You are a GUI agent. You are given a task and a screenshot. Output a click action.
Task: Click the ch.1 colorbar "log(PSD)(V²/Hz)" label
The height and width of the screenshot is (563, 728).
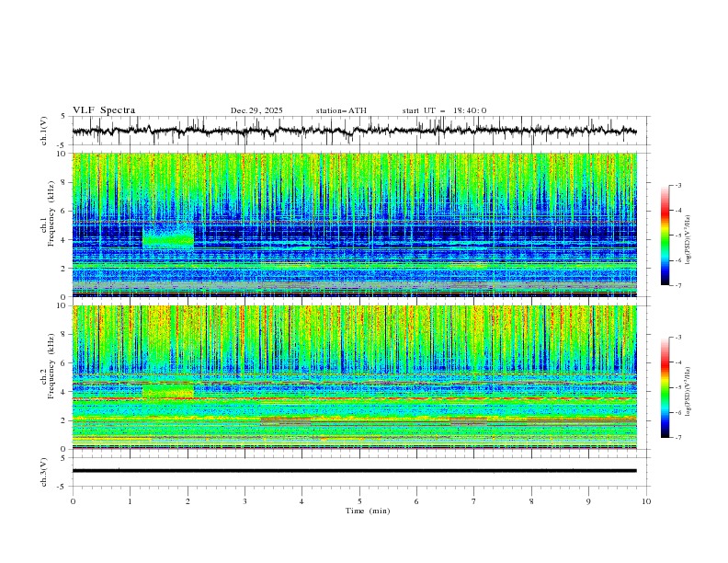tap(688, 240)
